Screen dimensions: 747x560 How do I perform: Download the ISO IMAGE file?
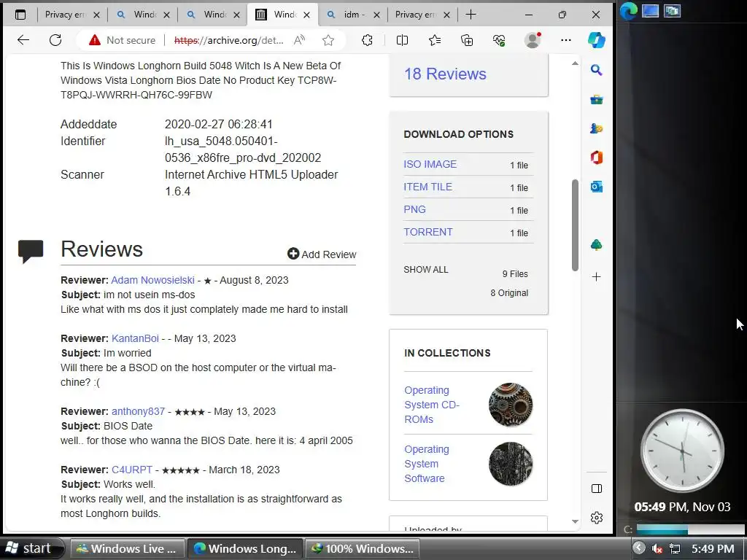(x=430, y=164)
